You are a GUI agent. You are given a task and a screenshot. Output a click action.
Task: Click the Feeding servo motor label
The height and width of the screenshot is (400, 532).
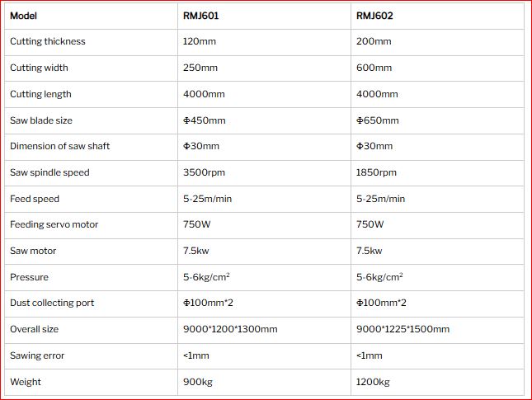pyautogui.click(x=54, y=224)
